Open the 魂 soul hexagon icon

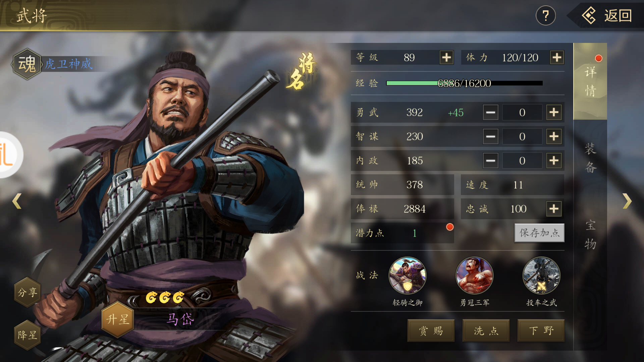click(x=27, y=64)
